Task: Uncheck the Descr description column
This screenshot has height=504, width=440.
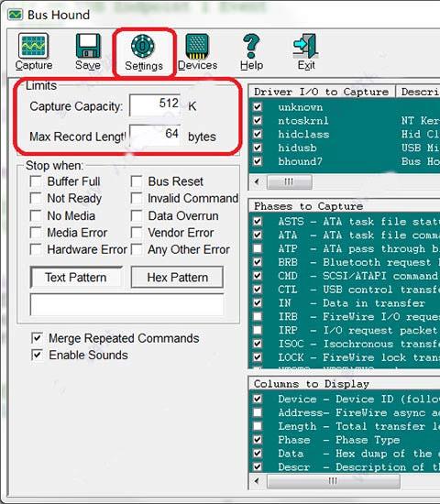Action: (258, 466)
